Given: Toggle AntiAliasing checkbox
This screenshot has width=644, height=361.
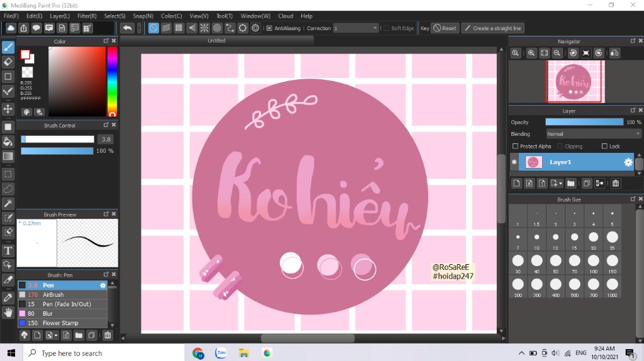Looking at the screenshot, I should pos(269,28).
